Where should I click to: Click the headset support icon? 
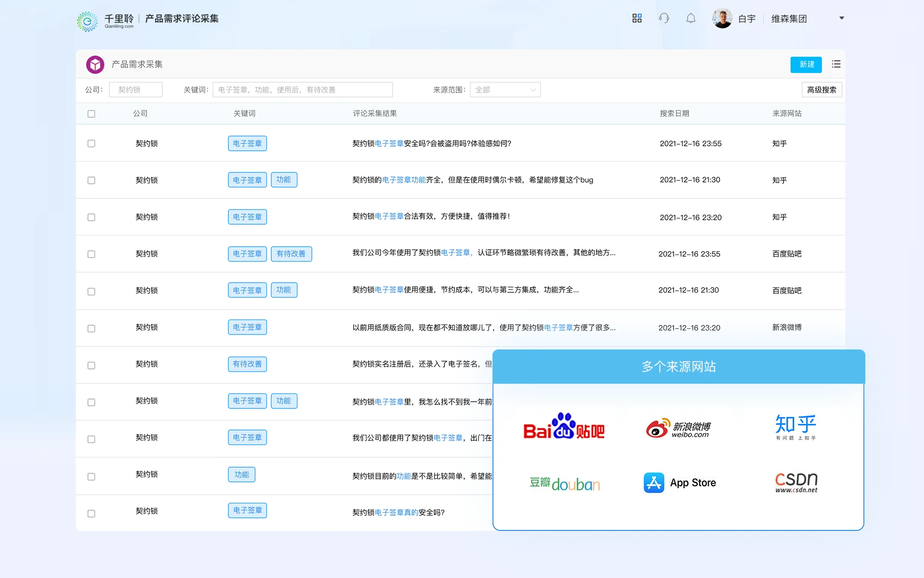664,18
